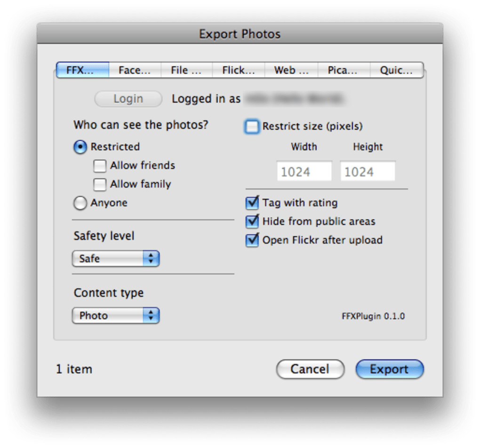
Task: Open the Safety level dropdown
Action: [x=116, y=259]
